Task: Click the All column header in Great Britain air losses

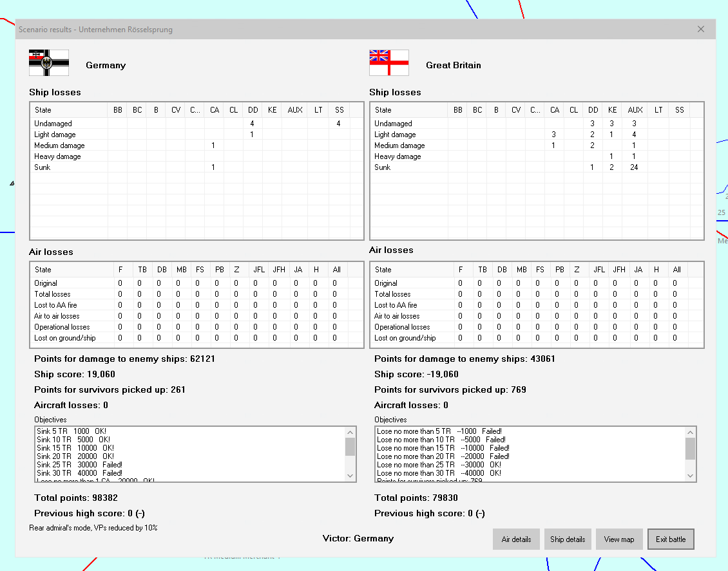Action: click(x=676, y=270)
